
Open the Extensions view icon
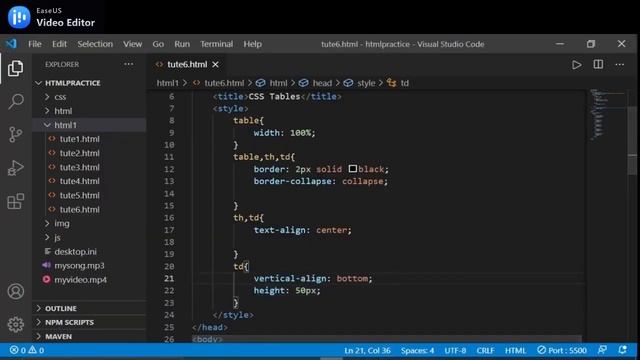click(16, 201)
